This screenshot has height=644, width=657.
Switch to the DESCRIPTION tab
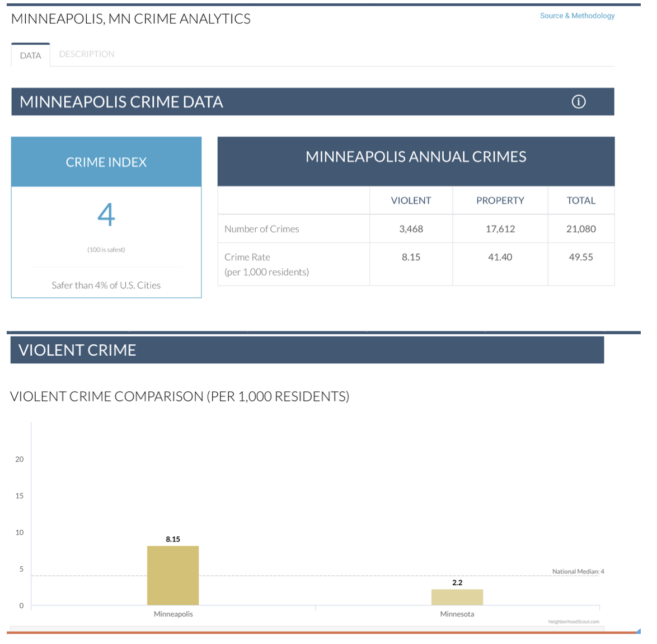click(x=88, y=55)
